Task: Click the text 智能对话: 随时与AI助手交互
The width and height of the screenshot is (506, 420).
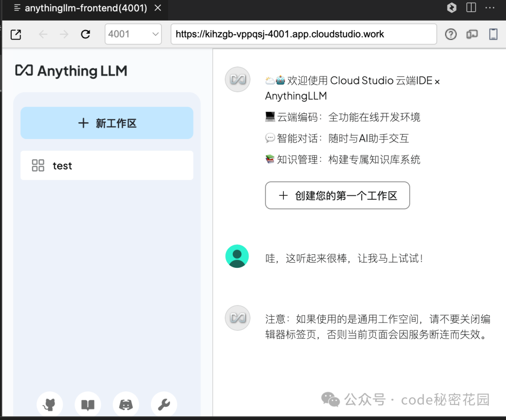Action: [x=337, y=139]
